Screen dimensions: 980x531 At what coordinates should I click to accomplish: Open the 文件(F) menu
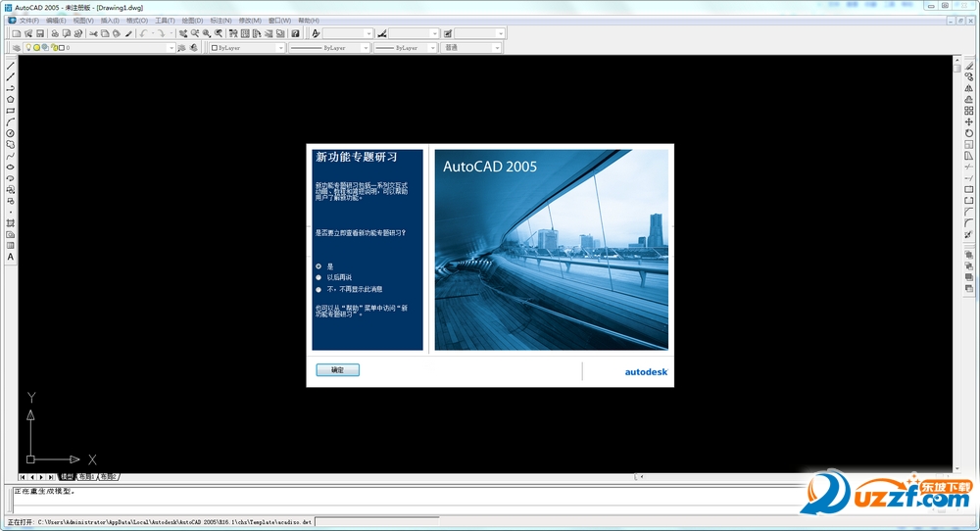coord(28,21)
